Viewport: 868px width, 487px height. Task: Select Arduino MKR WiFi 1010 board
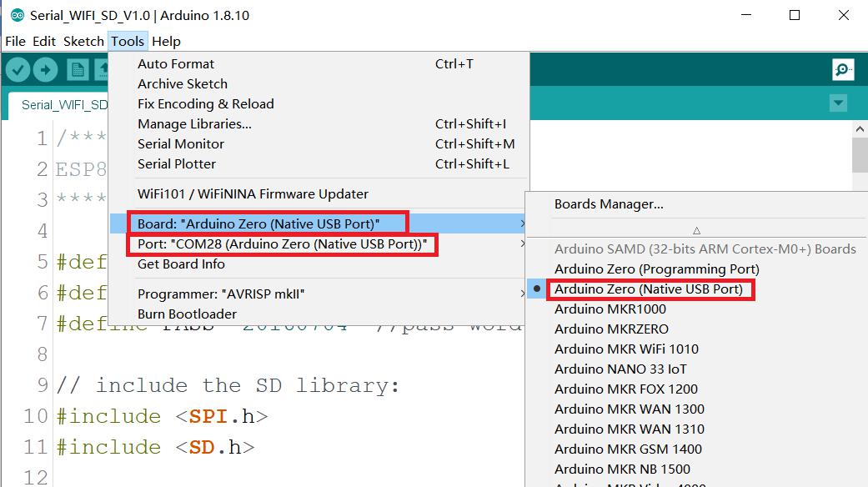(x=697, y=349)
